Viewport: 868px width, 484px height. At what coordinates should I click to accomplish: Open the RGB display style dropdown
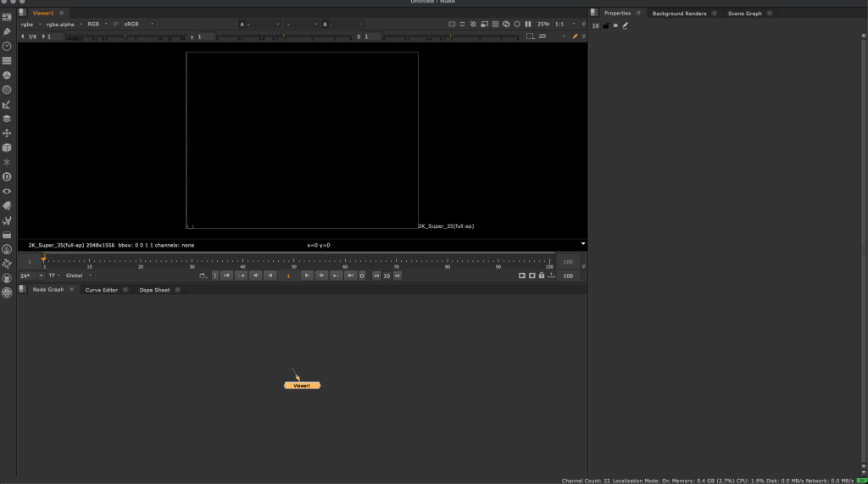(97, 25)
